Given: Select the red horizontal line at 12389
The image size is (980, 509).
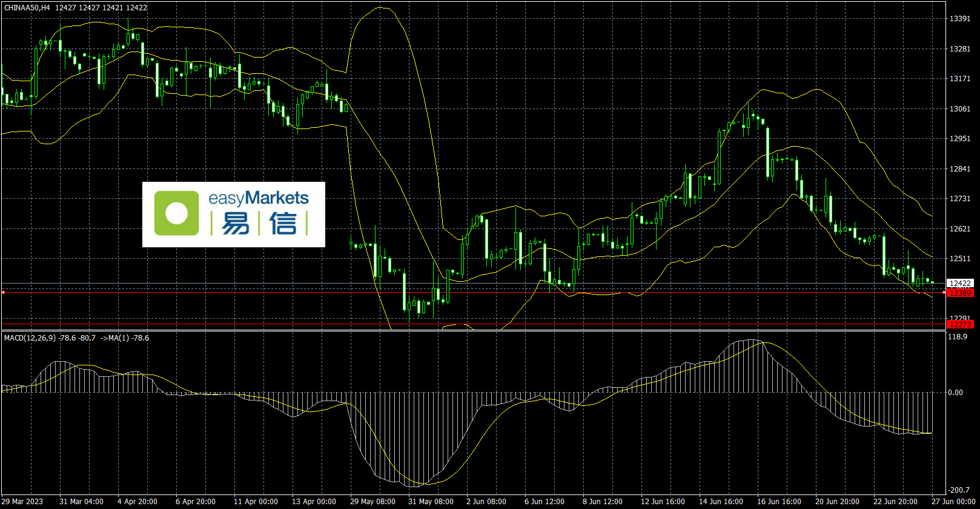Looking at the screenshot, I should click(473, 293).
